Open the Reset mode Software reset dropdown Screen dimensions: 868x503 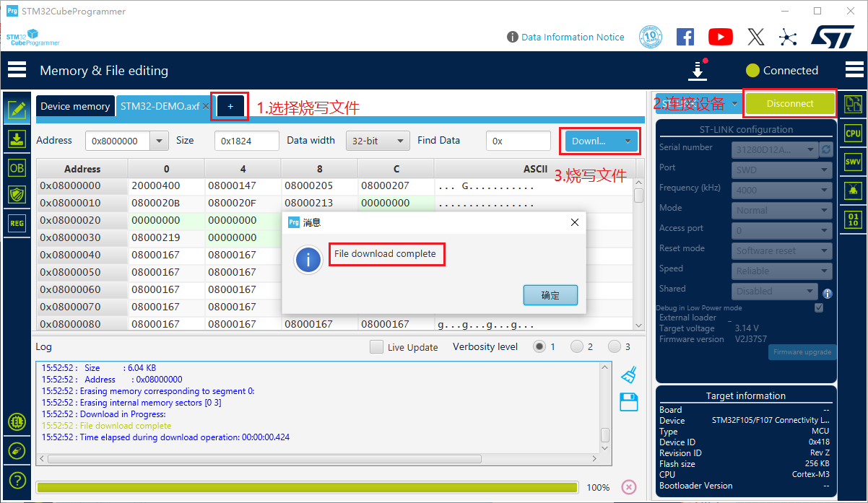781,251
